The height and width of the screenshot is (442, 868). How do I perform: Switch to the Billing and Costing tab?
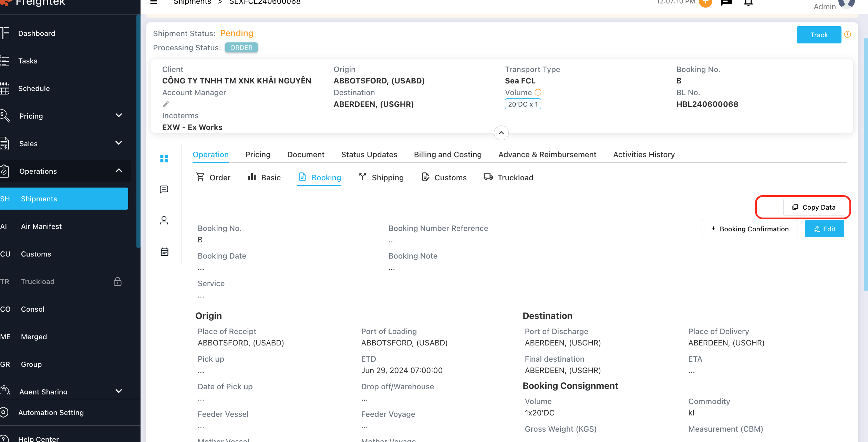coord(447,154)
